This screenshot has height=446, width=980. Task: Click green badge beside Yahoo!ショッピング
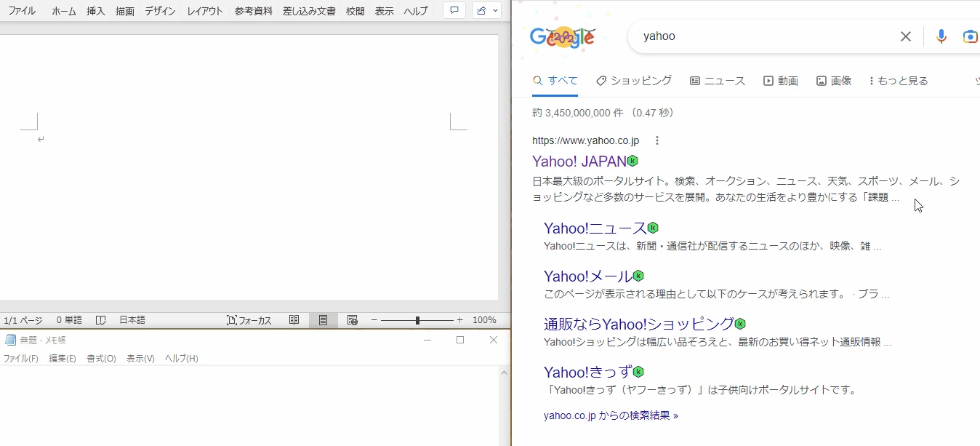pos(740,324)
